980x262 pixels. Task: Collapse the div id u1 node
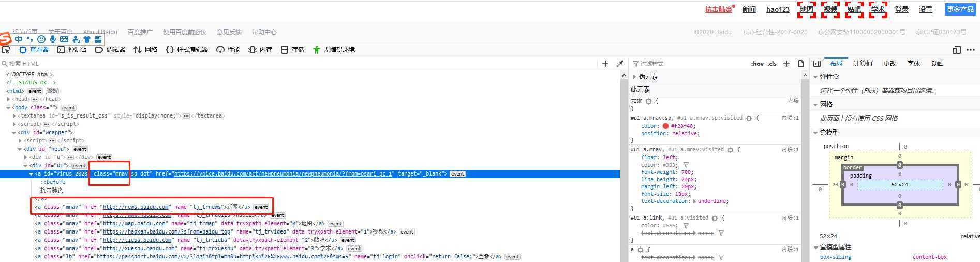[25, 166]
